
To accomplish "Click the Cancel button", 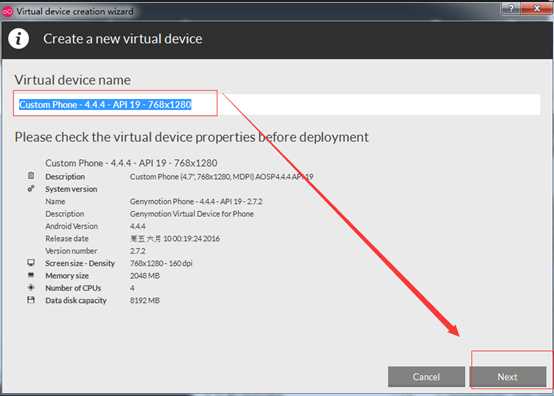I will point(426,377).
